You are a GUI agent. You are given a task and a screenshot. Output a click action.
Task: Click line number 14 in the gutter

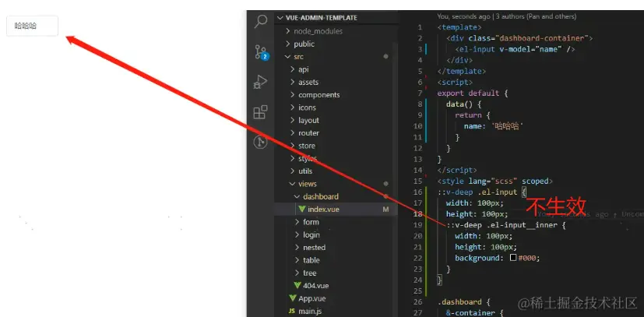[x=417, y=170]
